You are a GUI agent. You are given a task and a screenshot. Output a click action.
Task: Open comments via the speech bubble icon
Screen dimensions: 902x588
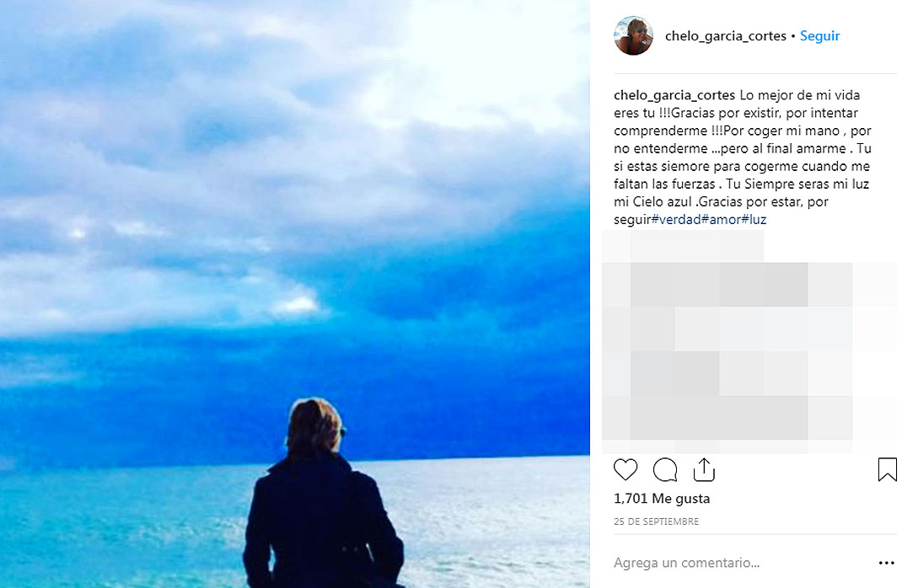(665, 469)
